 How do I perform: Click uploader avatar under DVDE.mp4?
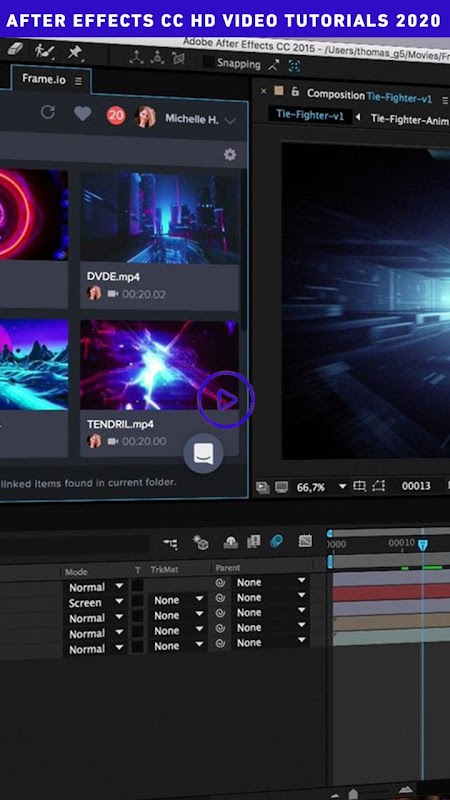click(x=94, y=293)
